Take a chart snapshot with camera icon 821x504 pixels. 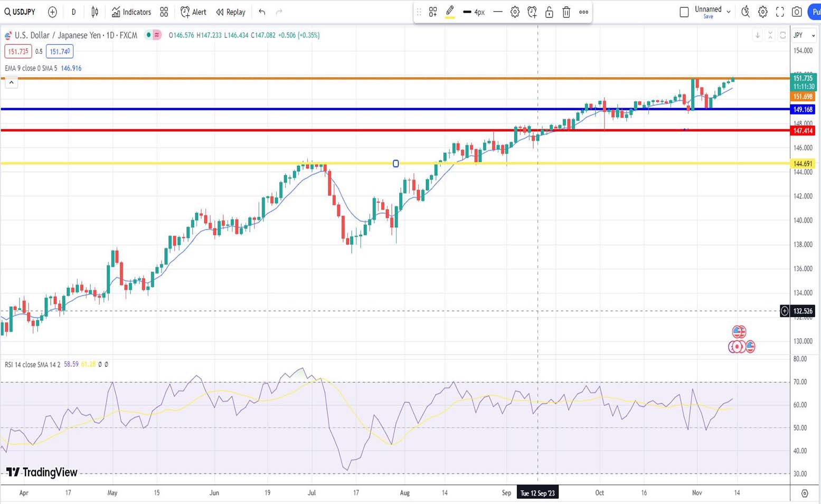[x=797, y=12]
